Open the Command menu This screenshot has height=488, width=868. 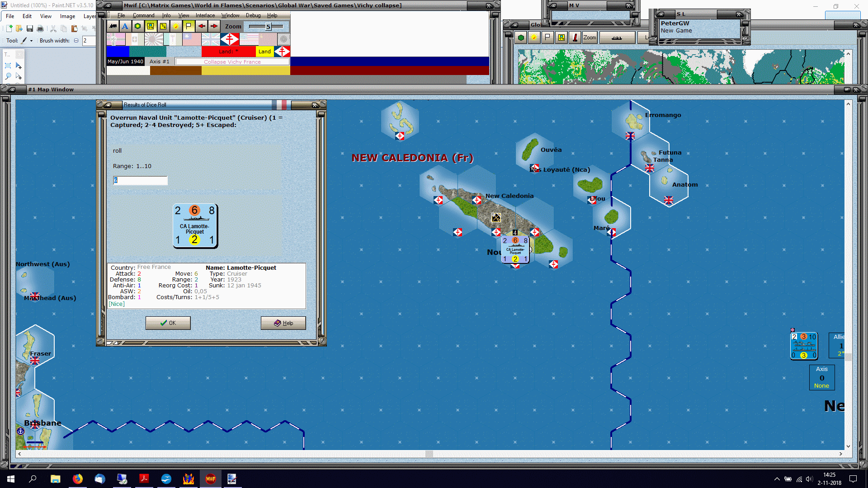click(143, 15)
